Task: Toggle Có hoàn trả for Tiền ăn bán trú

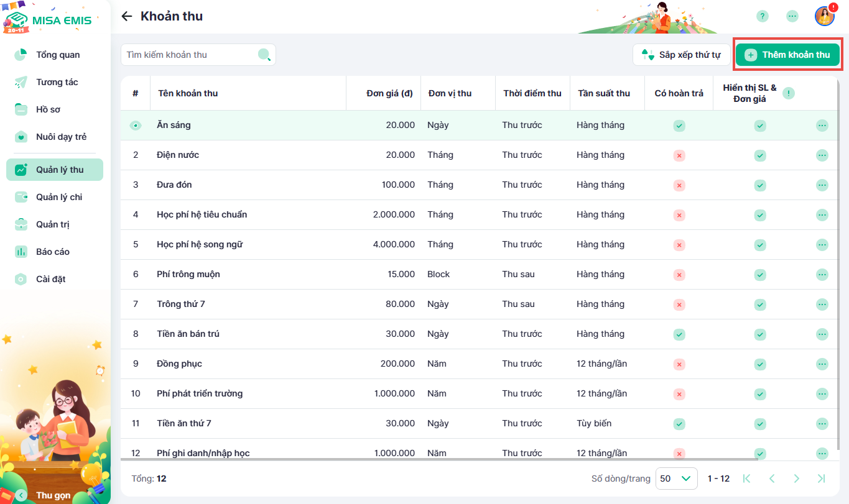Action: [679, 334]
